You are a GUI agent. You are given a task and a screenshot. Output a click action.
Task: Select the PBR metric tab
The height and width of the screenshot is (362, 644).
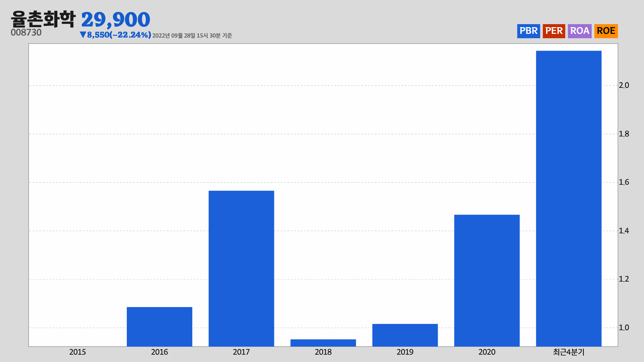click(x=528, y=31)
